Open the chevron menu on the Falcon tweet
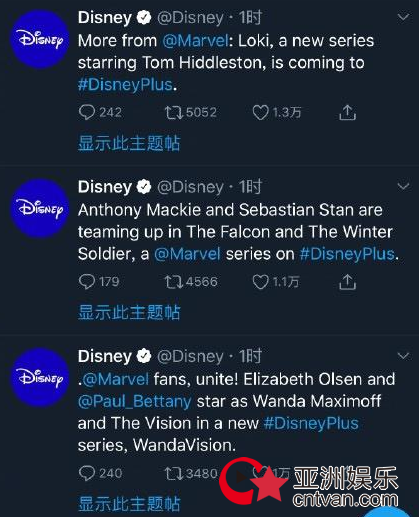Image resolution: width=419 pixels, height=517 pixels. (403, 186)
